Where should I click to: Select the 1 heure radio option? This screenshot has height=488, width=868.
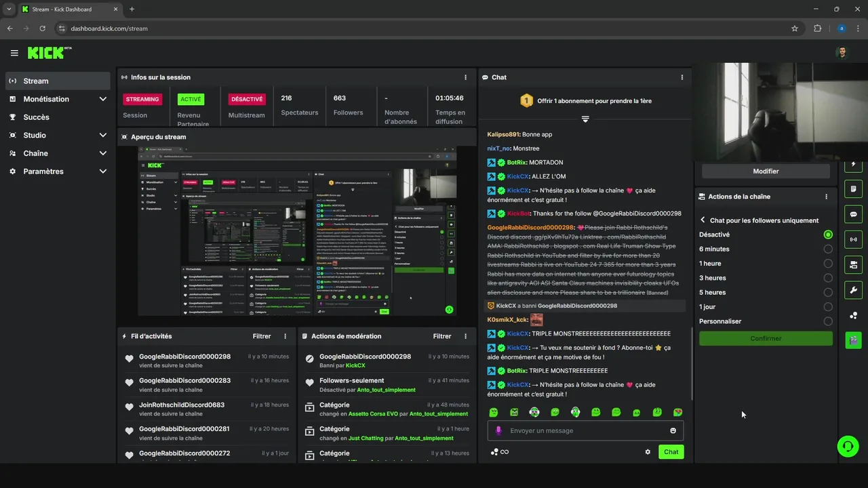pyautogui.click(x=828, y=264)
